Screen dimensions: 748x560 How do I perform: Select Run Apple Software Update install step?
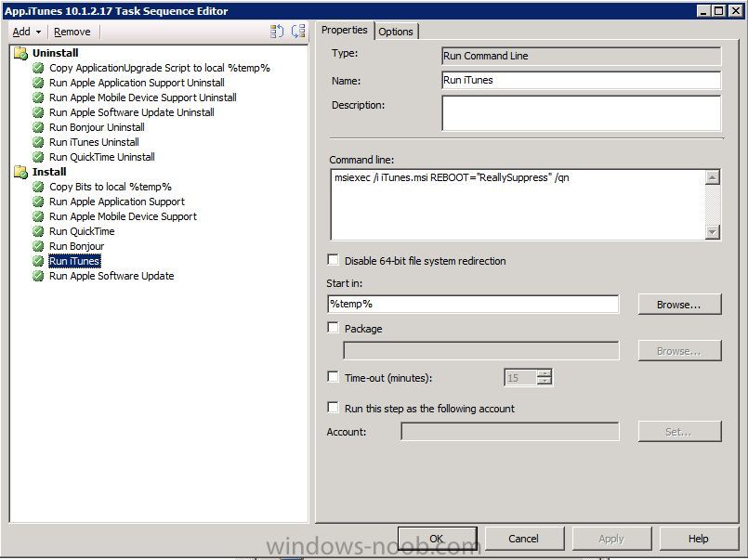click(112, 276)
